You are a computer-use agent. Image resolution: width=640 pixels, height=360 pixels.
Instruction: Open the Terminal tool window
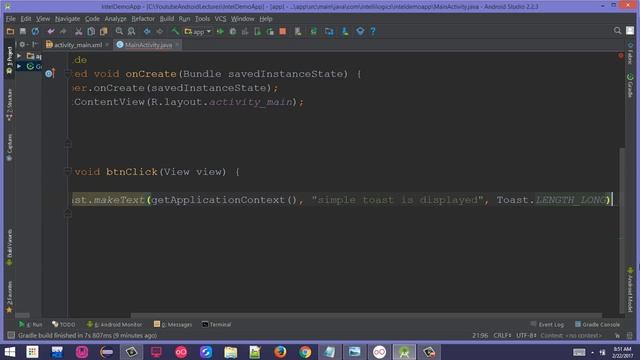click(x=216, y=324)
